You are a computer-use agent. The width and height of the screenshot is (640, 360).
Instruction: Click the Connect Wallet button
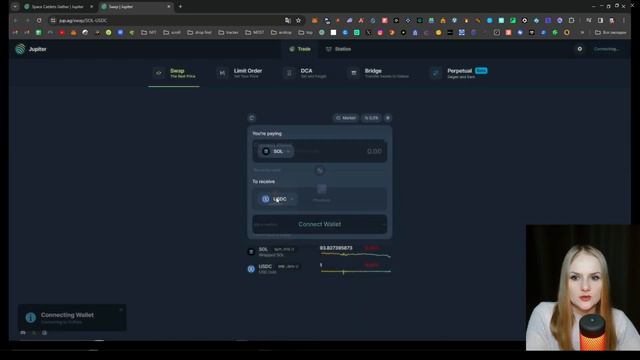(x=320, y=224)
